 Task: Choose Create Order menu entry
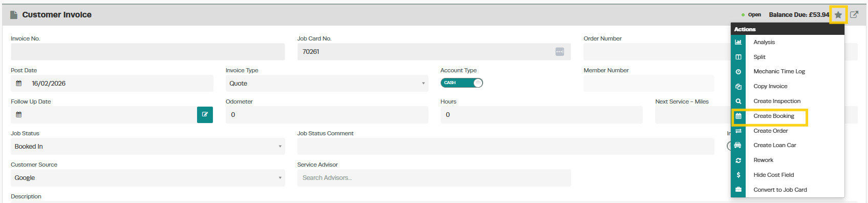coord(770,131)
